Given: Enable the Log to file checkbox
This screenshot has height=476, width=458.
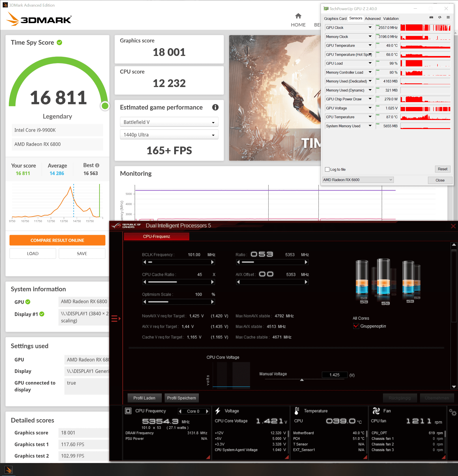Looking at the screenshot, I should coord(327,170).
